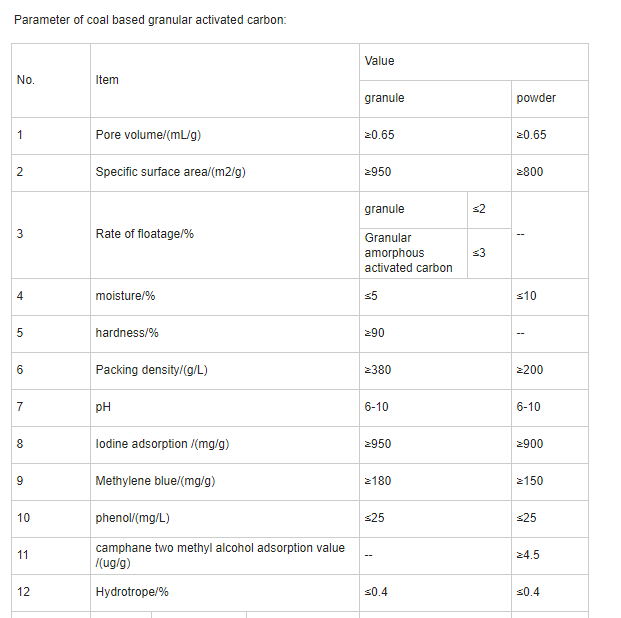The width and height of the screenshot is (621, 618).
Task: Select the camphane two methyl alcohol adsorption cell
Action: pyautogui.click(x=220, y=555)
